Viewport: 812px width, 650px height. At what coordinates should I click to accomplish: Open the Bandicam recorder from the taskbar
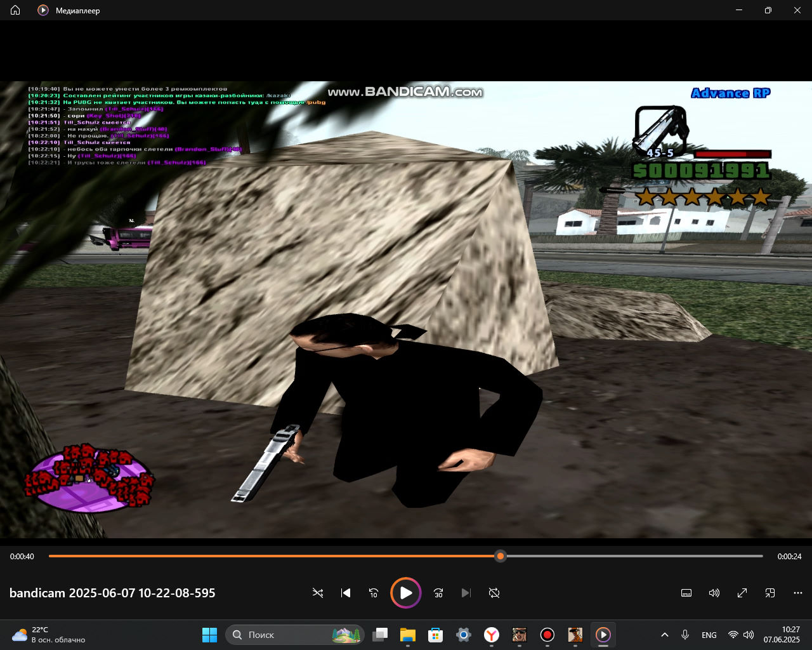click(547, 635)
